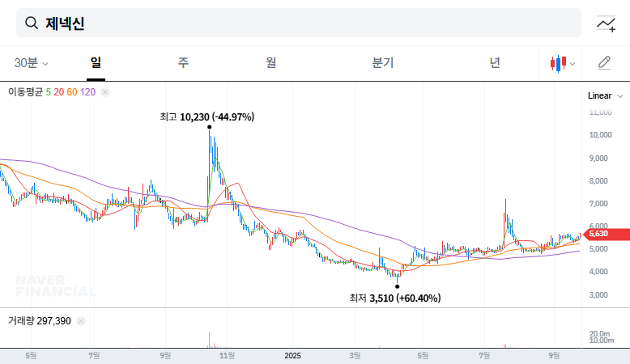Click the moving average 20 value
Screen dimensions: 630x364
tap(58, 92)
